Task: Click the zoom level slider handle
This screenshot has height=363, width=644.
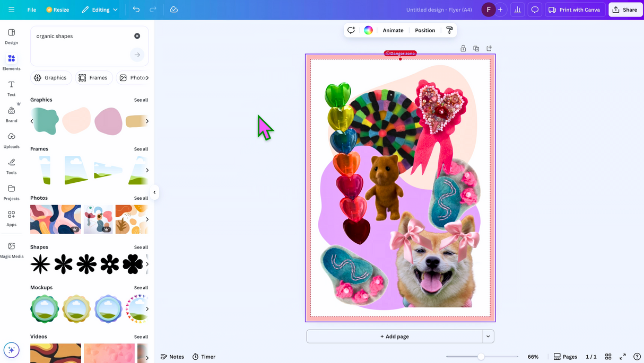Action: click(481, 357)
